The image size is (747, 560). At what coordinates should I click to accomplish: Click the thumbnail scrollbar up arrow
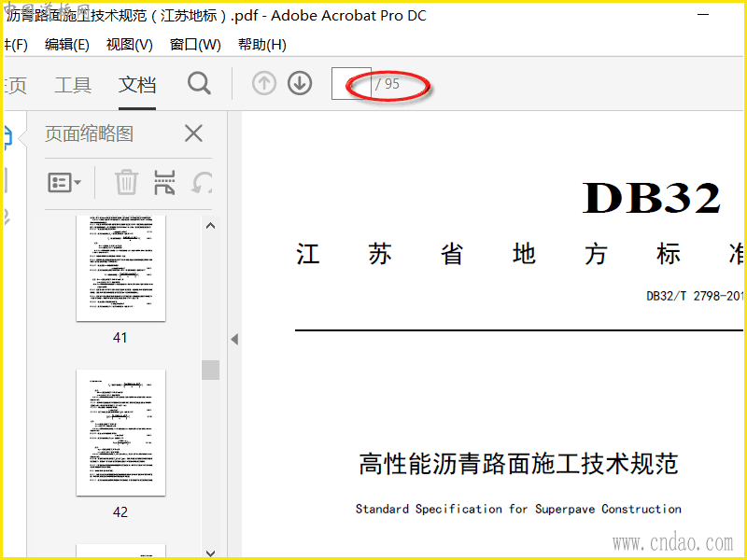click(211, 226)
